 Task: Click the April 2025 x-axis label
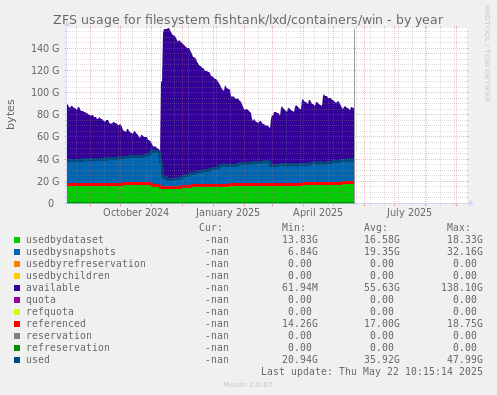(x=318, y=213)
